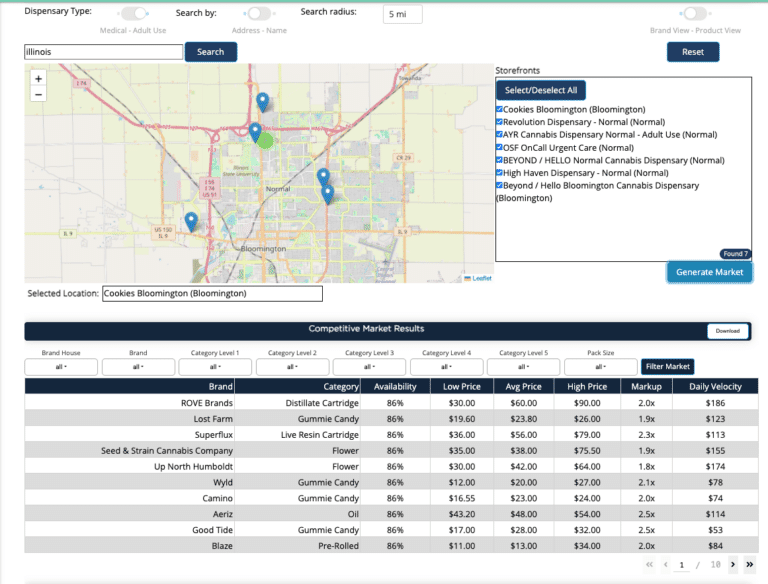Screen dimensions: 768x584
Task: Select Seed & Strain Cannabis Company cell
Action: point(130,451)
